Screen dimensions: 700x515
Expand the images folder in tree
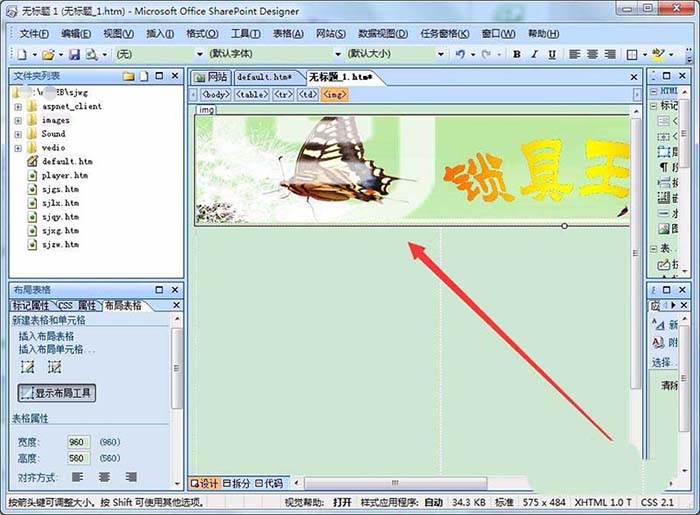pyautogui.click(x=18, y=120)
